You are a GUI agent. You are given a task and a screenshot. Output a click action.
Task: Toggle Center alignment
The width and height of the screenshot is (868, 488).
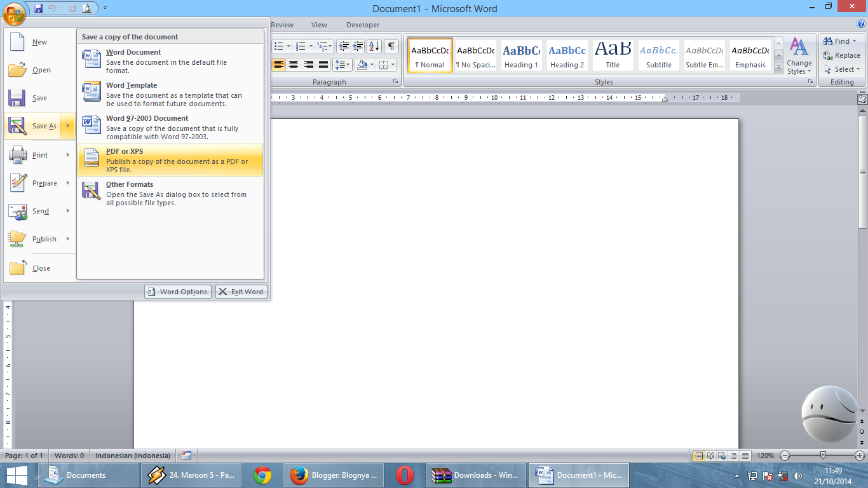click(x=294, y=65)
